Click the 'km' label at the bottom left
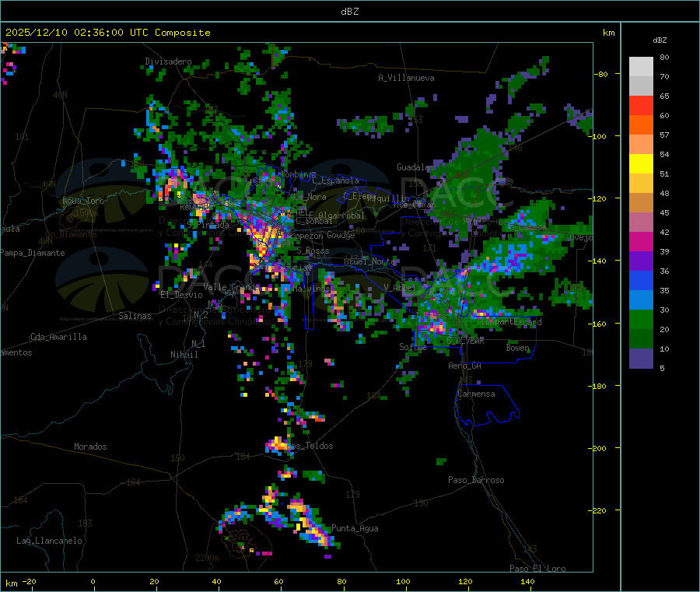 pyautogui.click(x=11, y=583)
